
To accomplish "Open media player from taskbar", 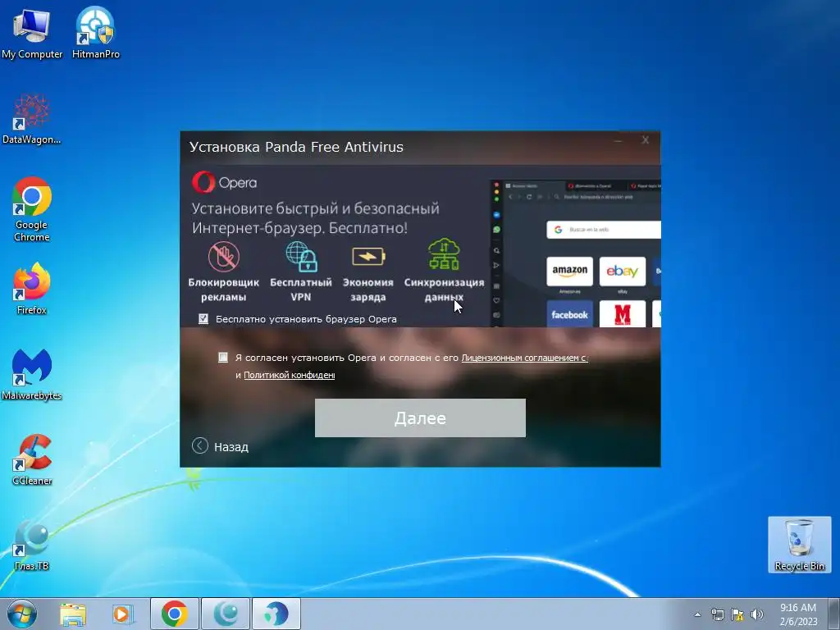I will (x=122, y=614).
